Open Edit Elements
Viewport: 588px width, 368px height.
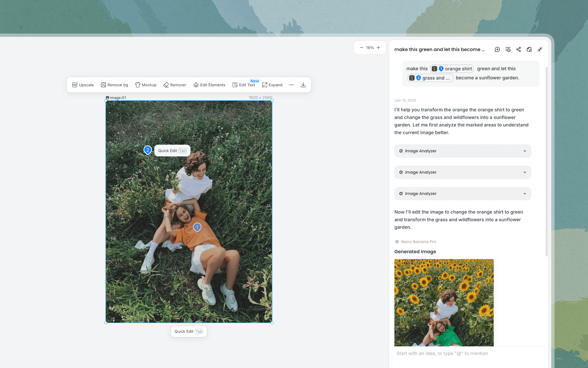[x=209, y=85]
